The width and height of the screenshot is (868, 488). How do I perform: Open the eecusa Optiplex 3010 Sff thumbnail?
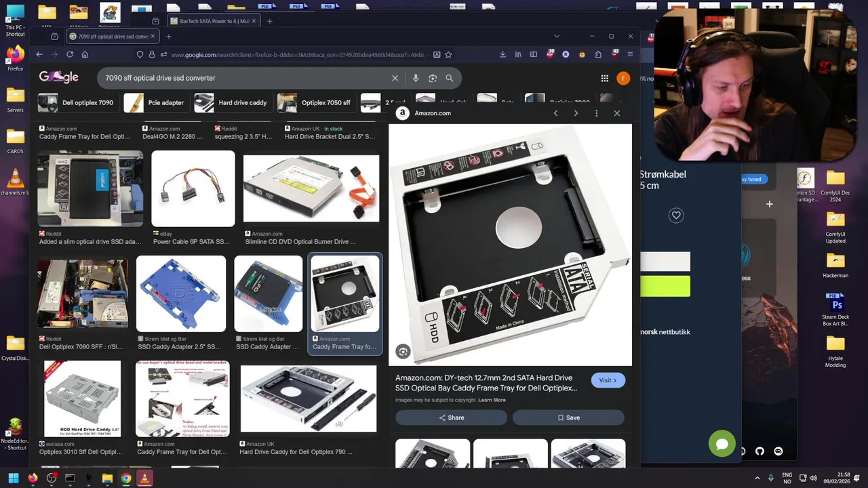click(x=83, y=399)
